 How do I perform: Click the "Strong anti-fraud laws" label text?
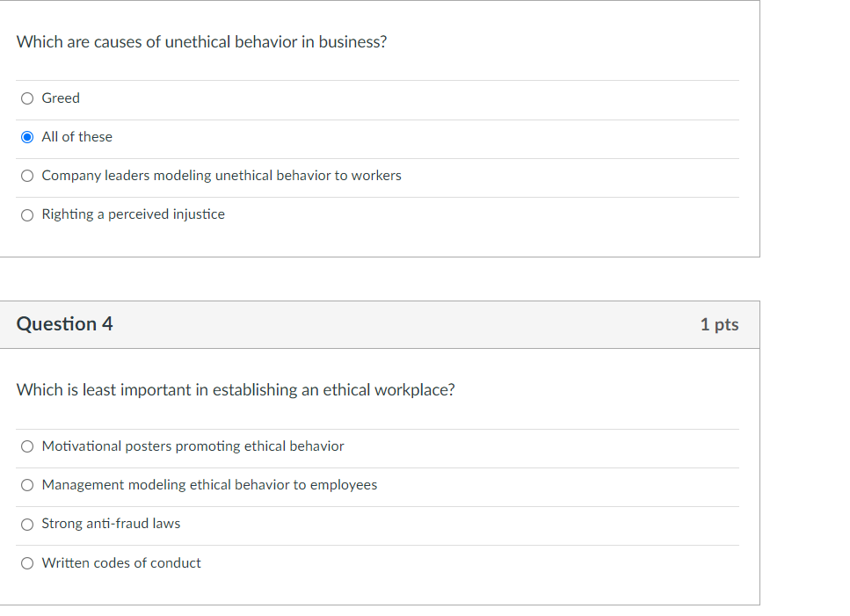tap(111, 523)
